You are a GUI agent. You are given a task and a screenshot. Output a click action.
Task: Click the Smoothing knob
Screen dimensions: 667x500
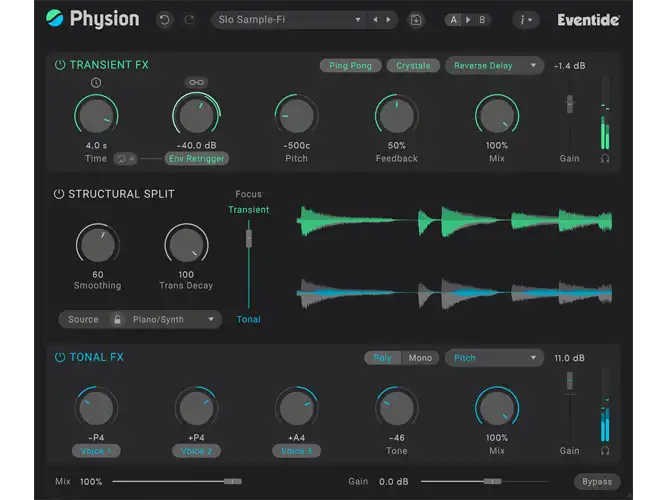(97, 245)
